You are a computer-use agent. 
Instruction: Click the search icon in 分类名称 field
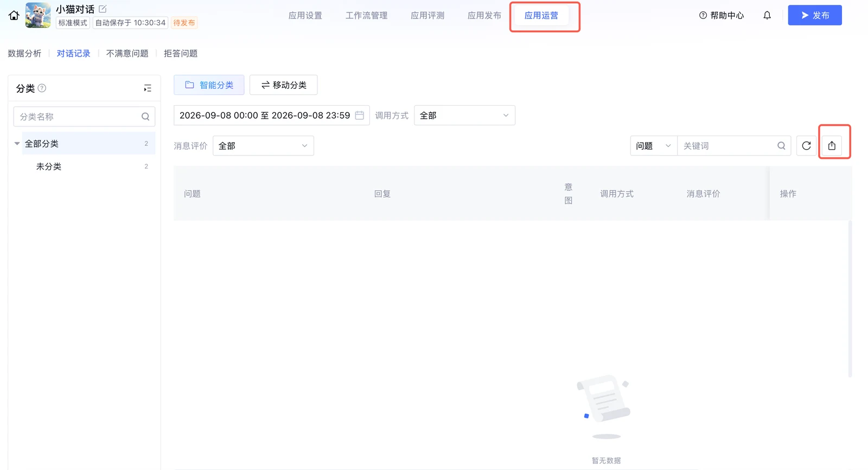(145, 117)
